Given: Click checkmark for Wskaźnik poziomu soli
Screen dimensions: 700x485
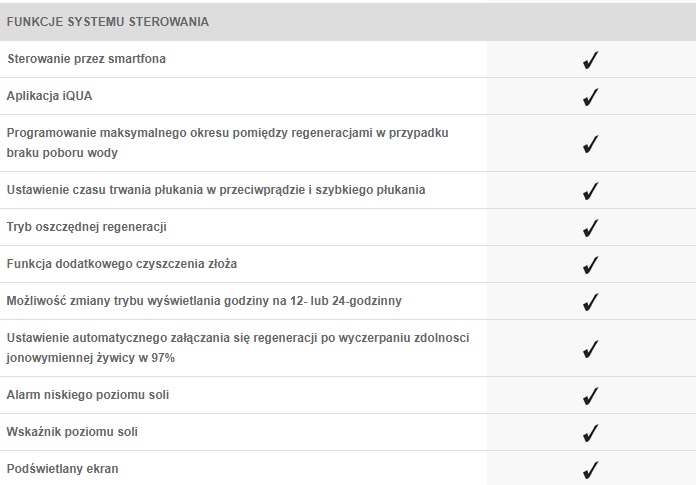Looking at the screenshot, I should [x=590, y=433].
